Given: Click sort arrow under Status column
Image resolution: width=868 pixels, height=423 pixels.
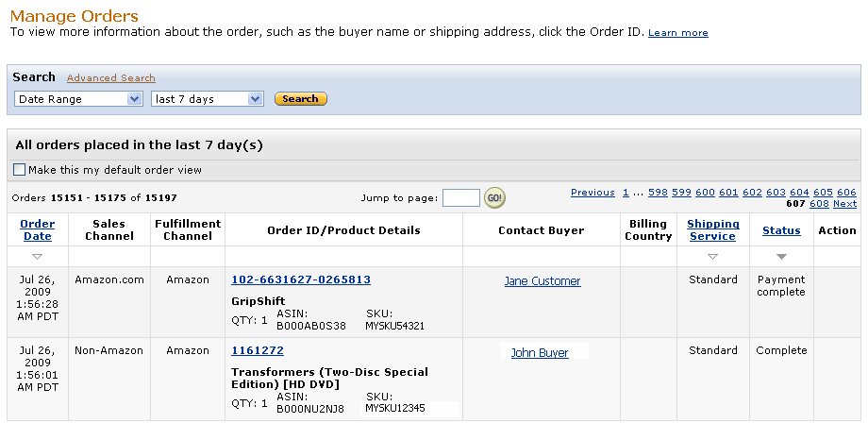Looking at the screenshot, I should (781, 257).
